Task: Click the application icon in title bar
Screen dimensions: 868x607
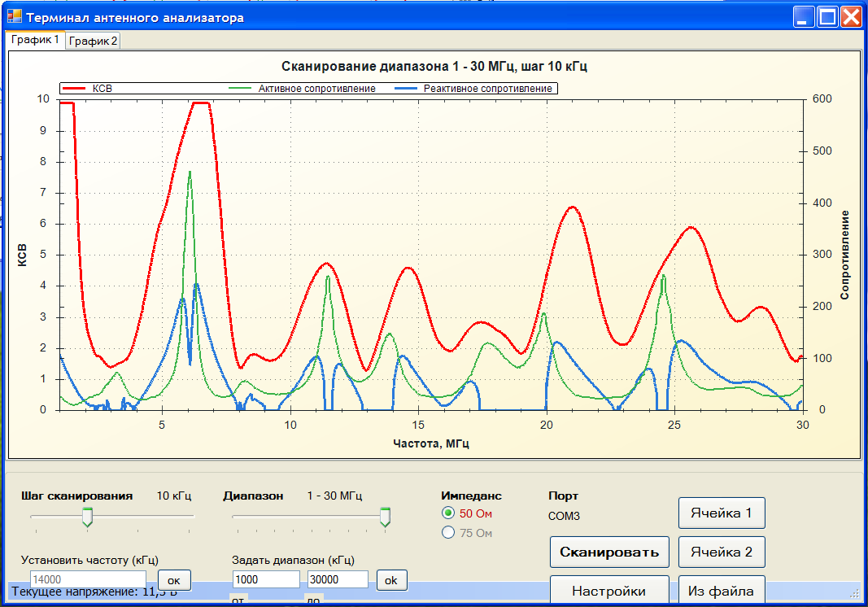Action: pos(15,17)
